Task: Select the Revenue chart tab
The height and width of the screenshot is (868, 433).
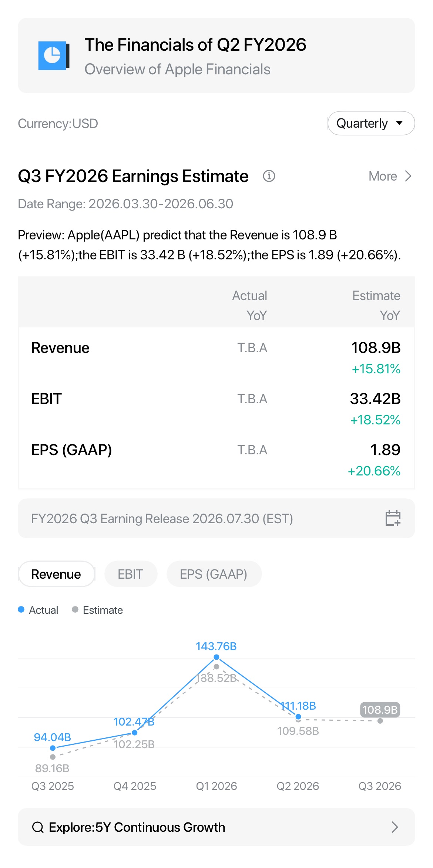Action: pos(56,574)
